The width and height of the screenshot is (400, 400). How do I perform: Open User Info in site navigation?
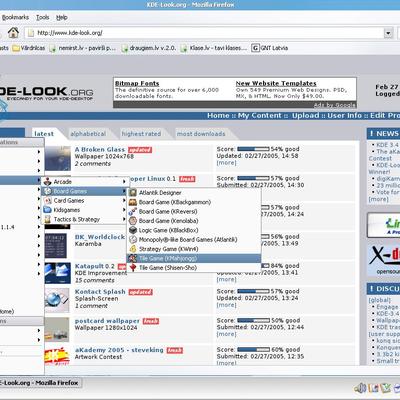coord(344,115)
